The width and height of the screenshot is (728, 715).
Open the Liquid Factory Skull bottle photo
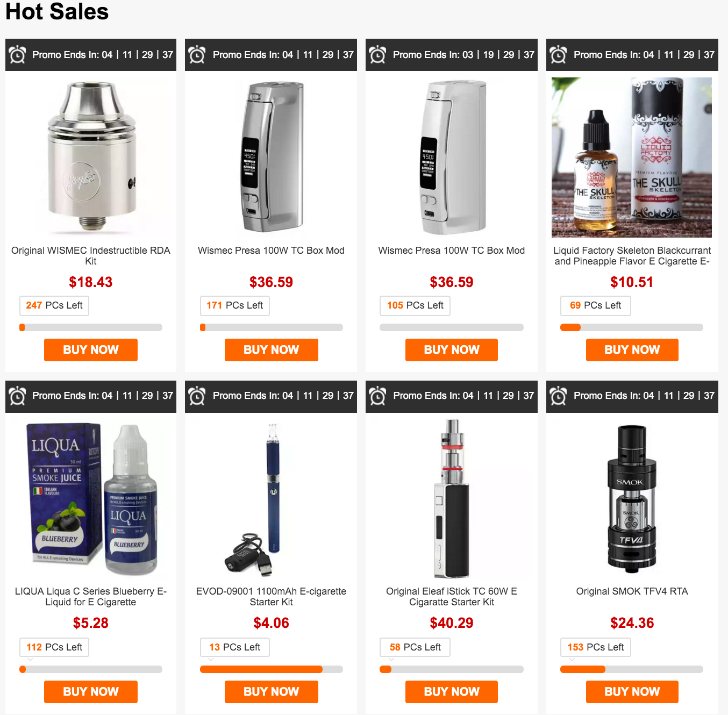click(x=632, y=158)
